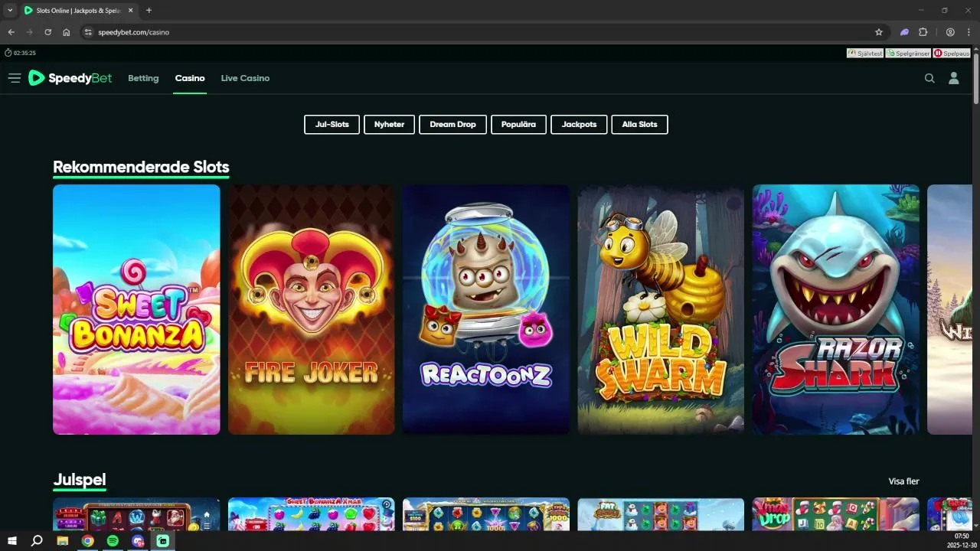
Task: Bookmark this page with the star icon
Action: [879, 32]
